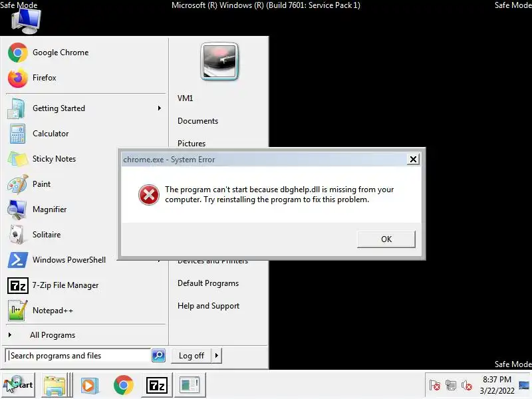Image resolution: width=532 pixels, height=399 pixels.
Task: Expand shutdown options arrow next to Log off
Action: 217,356
